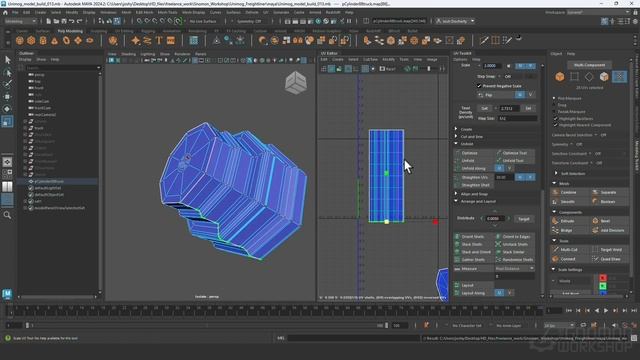
Task: Go to the Maya home screen icon
Action: coord(5,13)
